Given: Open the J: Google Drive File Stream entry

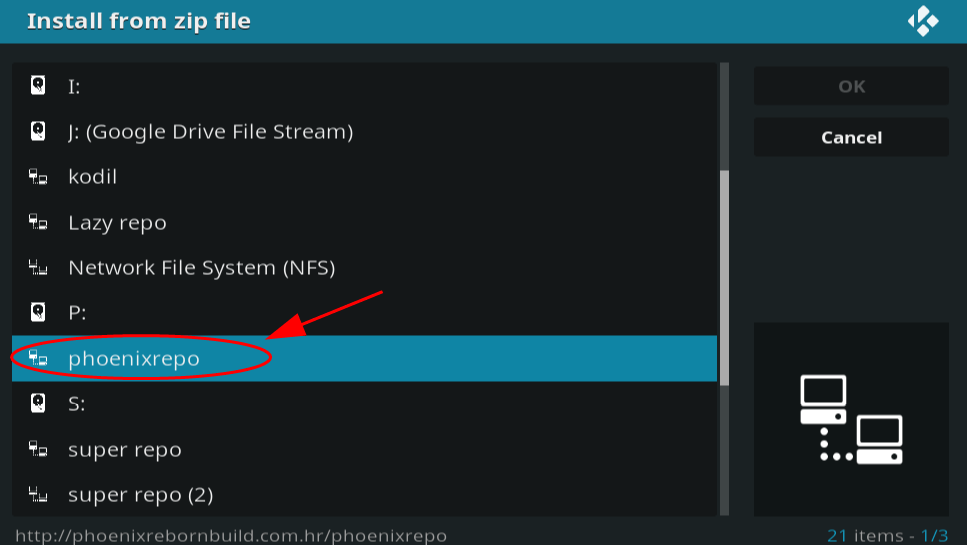Looking at the screenshot, I should 364,131.
